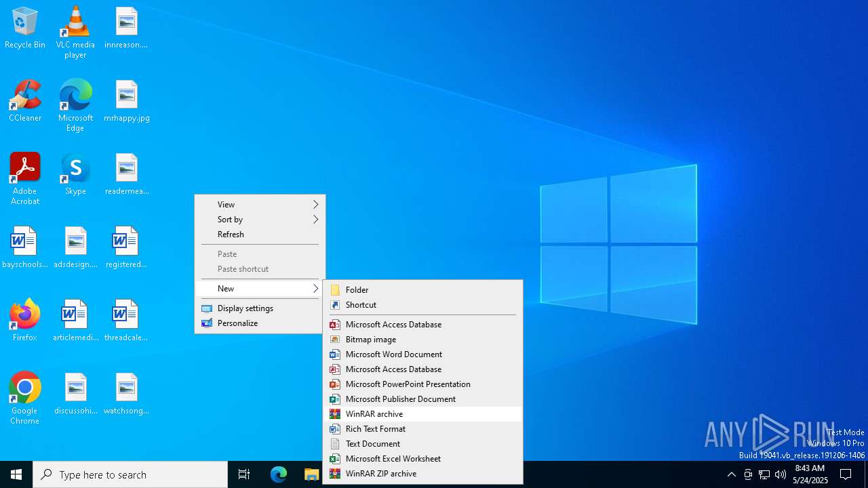Create a new WinRAR archive
The image size is (868, 488).
pyautogui.click(x=423, y=414)
